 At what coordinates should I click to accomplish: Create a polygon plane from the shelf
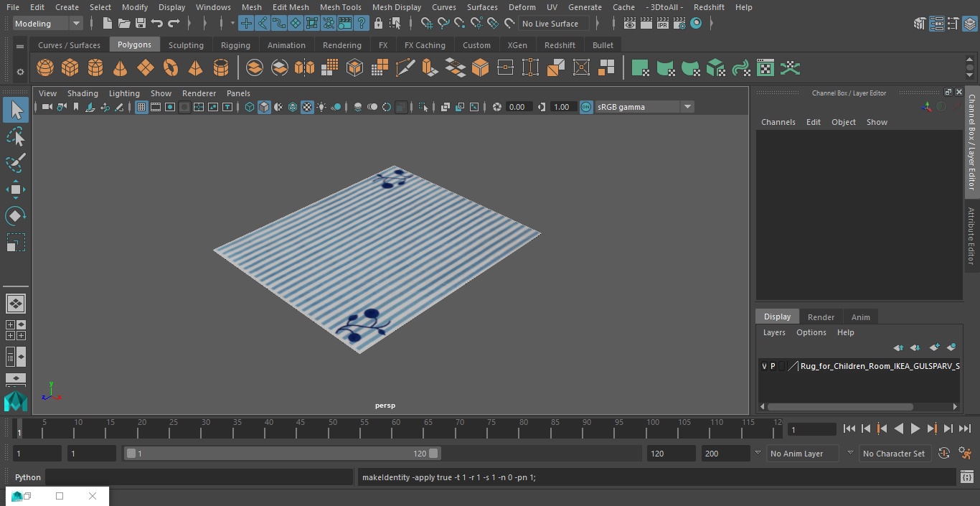click(146, 68)
